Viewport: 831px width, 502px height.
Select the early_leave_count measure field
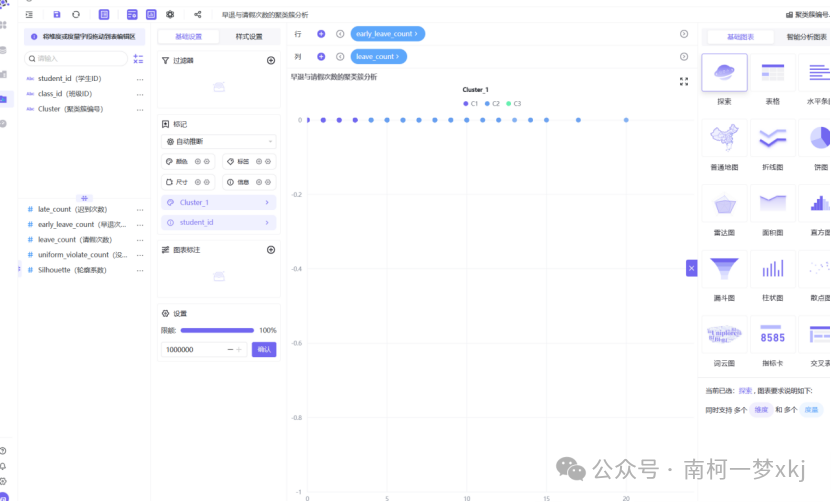coord(82,225)
